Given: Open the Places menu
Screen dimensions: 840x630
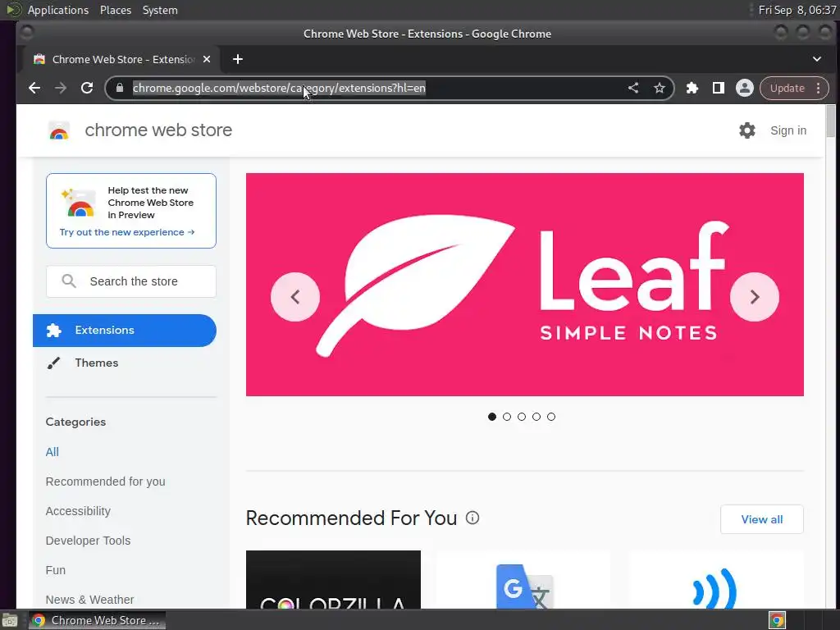Looking at the screenshot, I should [x=116, y=10].
